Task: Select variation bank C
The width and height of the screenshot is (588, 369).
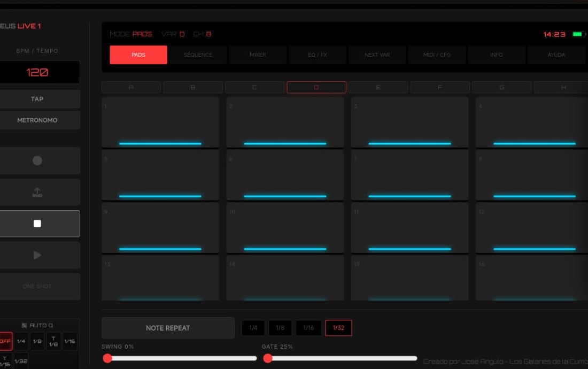Action: (254, 87)
